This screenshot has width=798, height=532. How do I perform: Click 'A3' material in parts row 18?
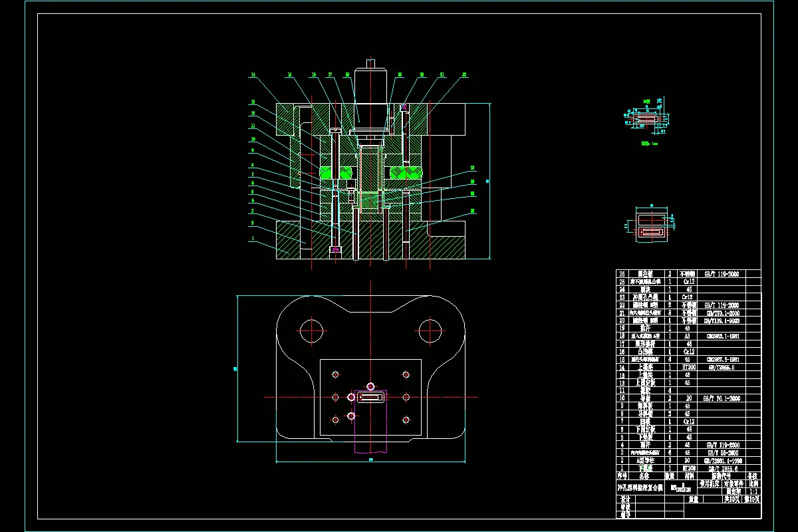click(x=687, y=336)
